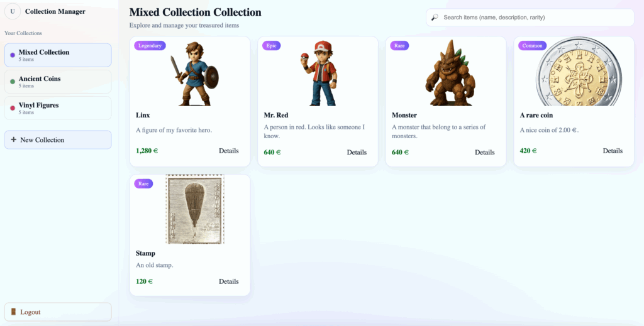The width and height of the screenshot is (644, 326).
Task: Click the Common badge on coin card
Action: point(532,46)
